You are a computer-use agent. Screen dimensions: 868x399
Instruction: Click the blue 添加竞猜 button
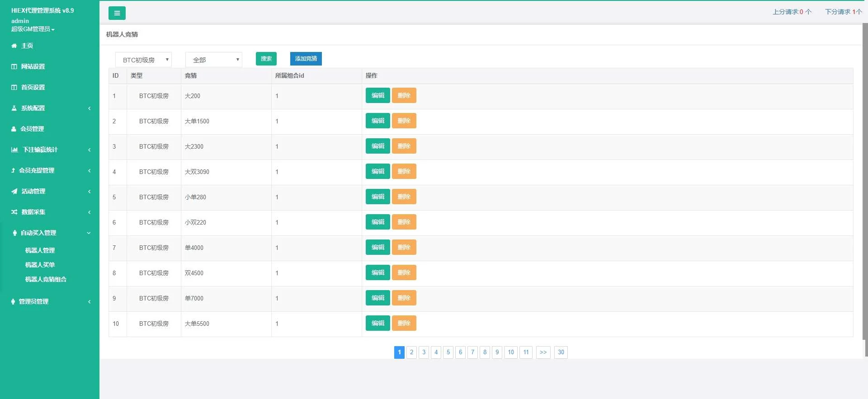[306, 59]
